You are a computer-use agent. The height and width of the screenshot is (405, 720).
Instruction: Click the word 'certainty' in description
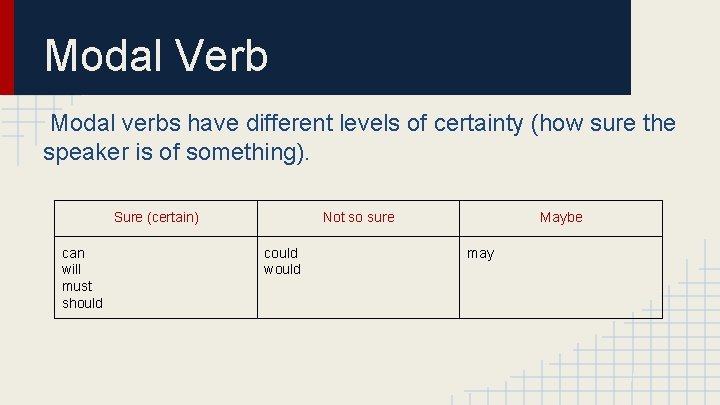point(478,124)
